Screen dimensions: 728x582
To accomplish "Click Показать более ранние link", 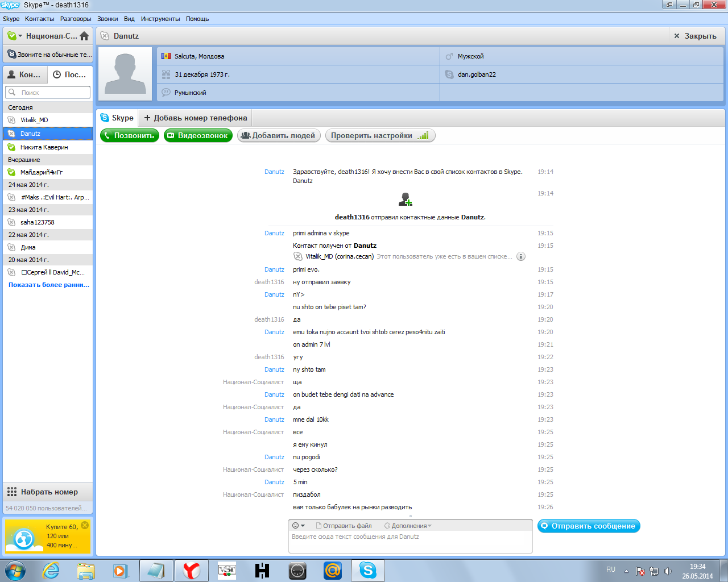I will [49, 285].
